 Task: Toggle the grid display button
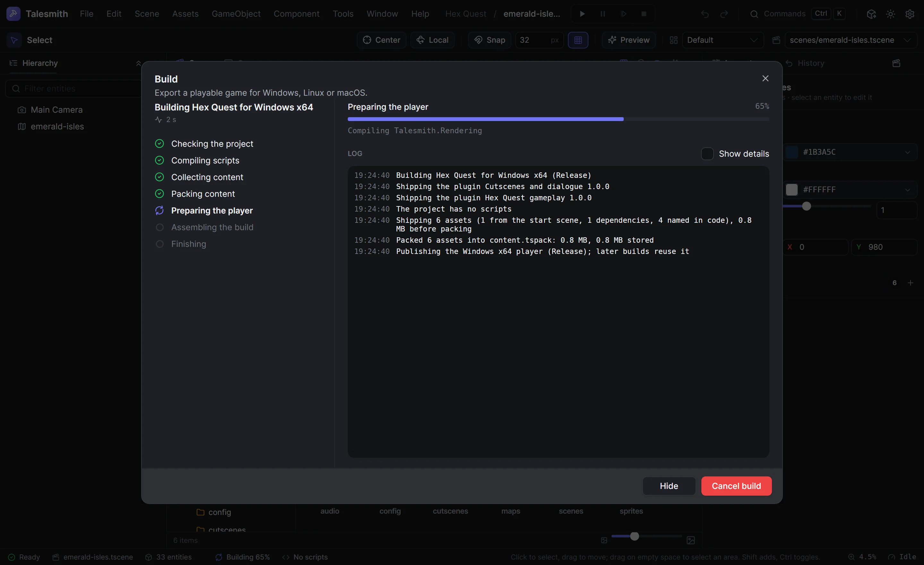[x=578, y=40]
